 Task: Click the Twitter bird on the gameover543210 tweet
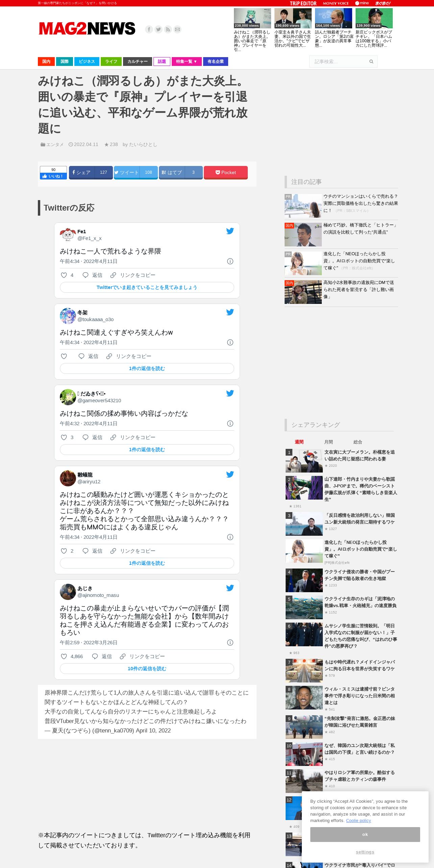[230, 393]
